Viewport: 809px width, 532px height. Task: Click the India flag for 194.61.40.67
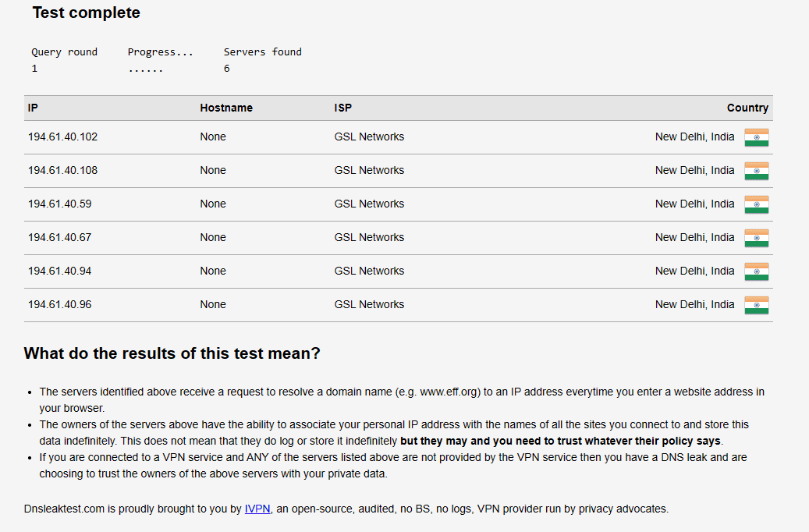pos(756,238)
